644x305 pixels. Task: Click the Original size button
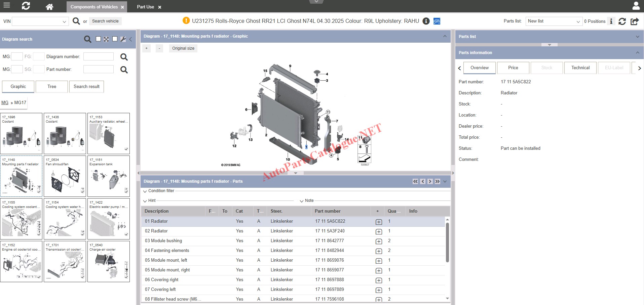pyautogui.click(x=183, y=48)
